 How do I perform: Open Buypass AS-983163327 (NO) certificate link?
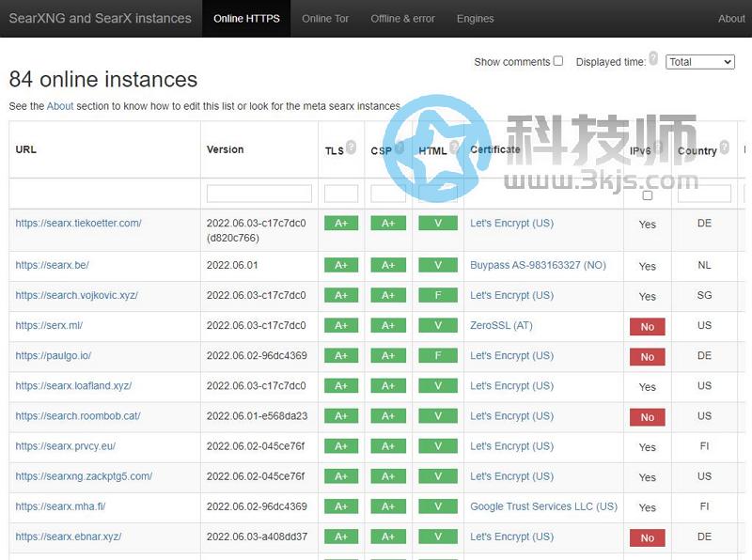pyautogui.click(x=538, y=265)
